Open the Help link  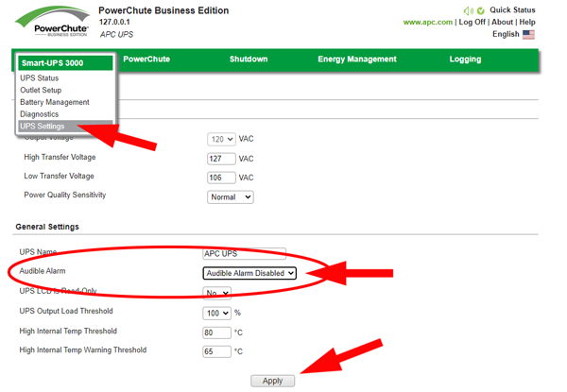pos(527,22)
